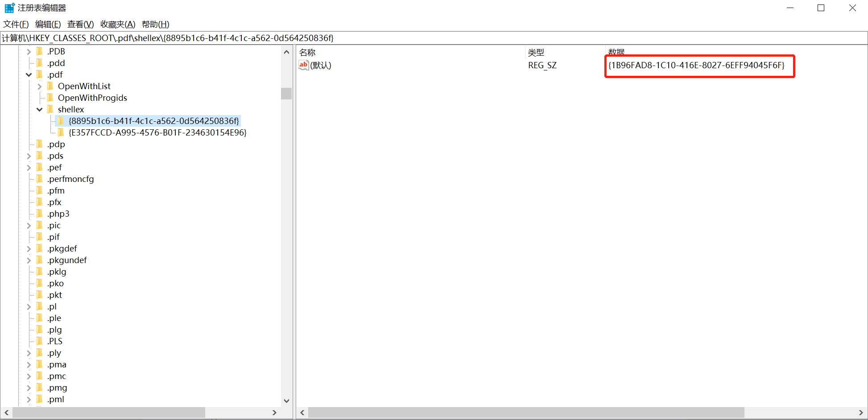Screen dimensions: 868x420
Task: Click the folder icon of .pkgundef
Action: pyautogui.click(x=40, y=260)
